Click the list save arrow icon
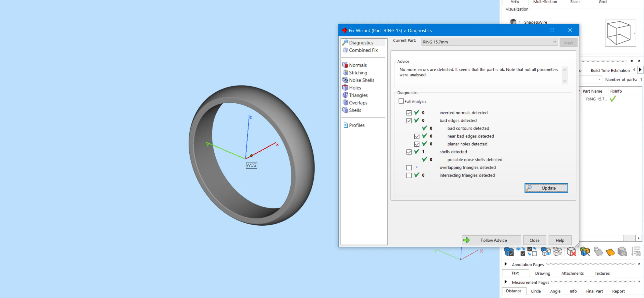This screenshot has width=644, height=298. pyautogui.click(x=636, y=251)
